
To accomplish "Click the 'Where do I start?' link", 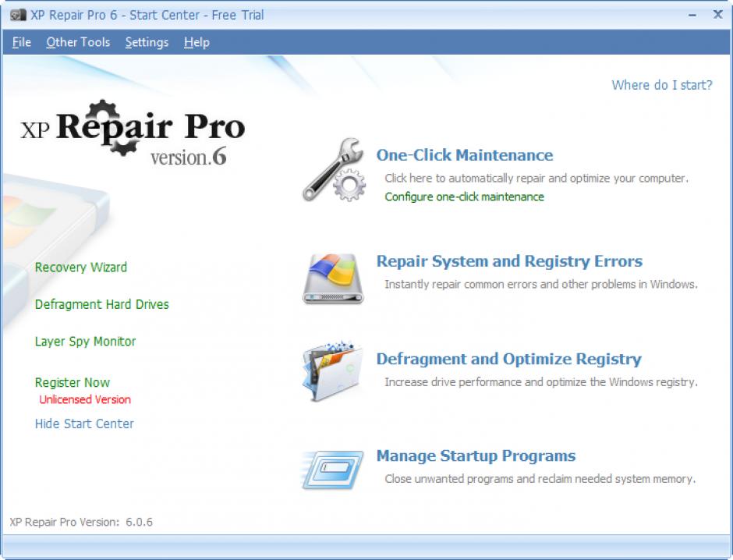I will [x=662, y=84].
